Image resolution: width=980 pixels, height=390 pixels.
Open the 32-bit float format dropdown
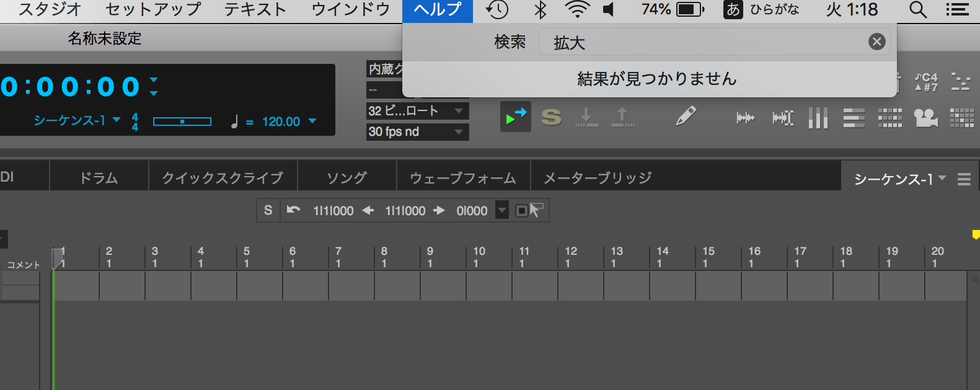point(417,111)
